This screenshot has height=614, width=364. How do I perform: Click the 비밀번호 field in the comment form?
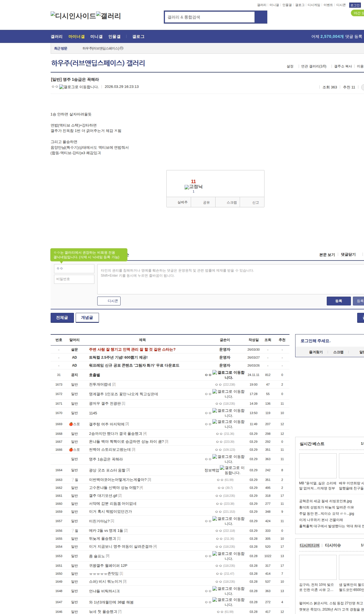pos(74,279)
